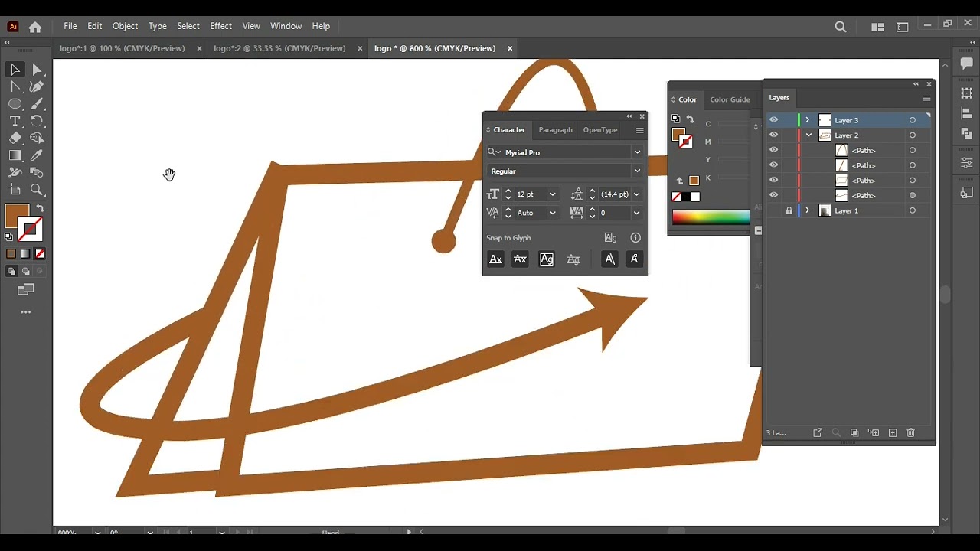
Task: Open the Window menu
Action: point(286,26)
